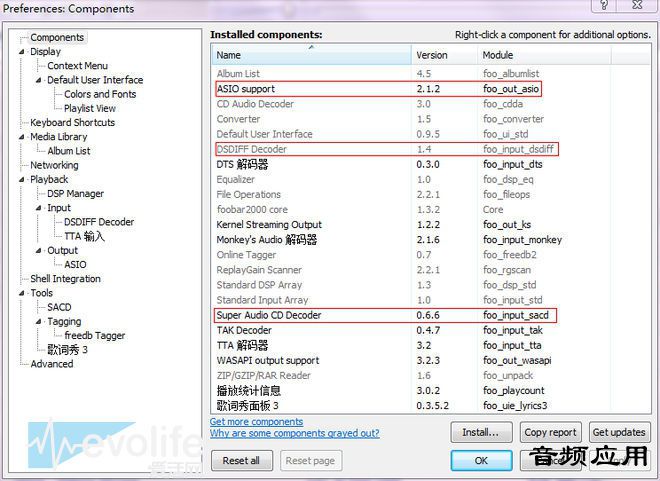The image size is (660, 481).
Task: Click foo_out_asio module cell
Action: (x=511, y=89)
